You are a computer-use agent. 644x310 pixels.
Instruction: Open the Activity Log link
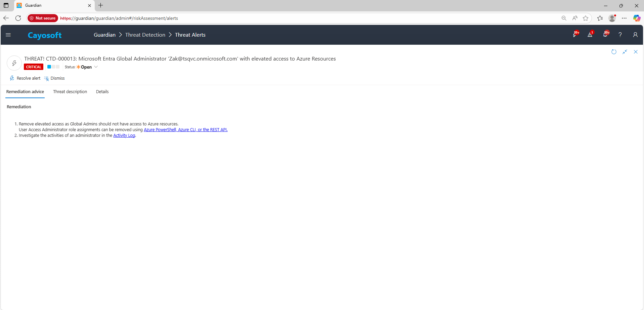[124, 135]
